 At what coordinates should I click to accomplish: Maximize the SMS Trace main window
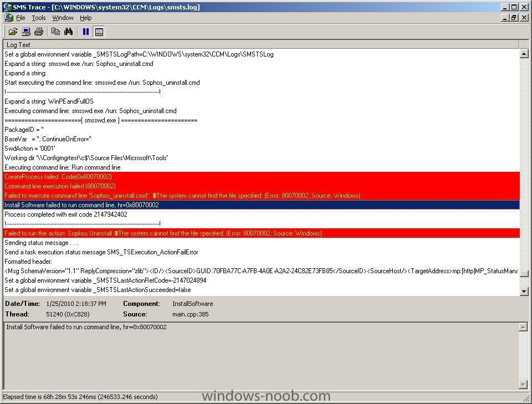(x=514, y=7)
